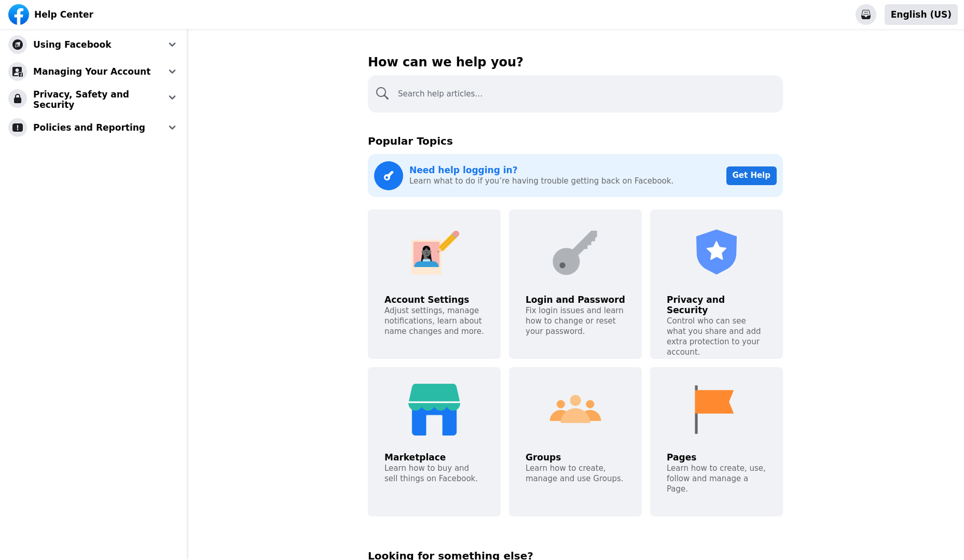The image size is (964, 560).
Task: Expand the Managing Your Account chevron
Action: 172,72
